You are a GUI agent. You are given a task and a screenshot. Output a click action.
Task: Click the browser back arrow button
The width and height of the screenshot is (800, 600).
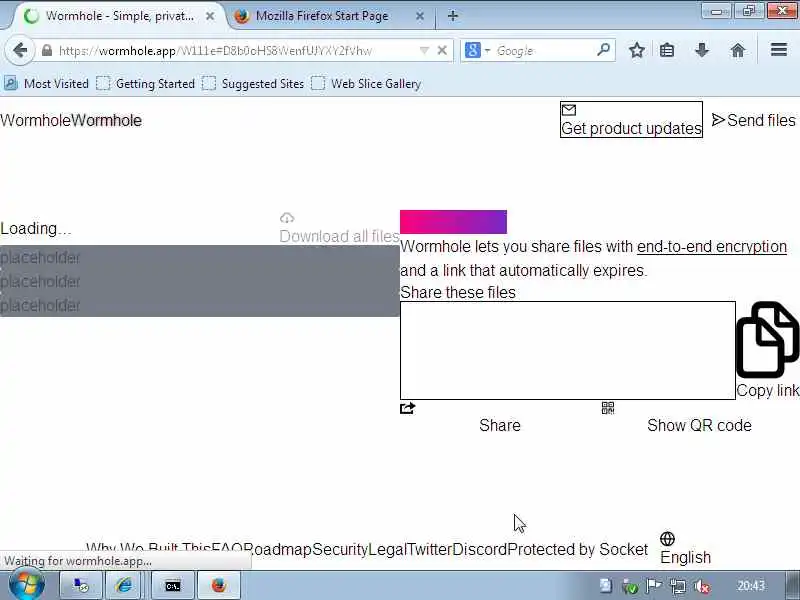coord(20,50)
